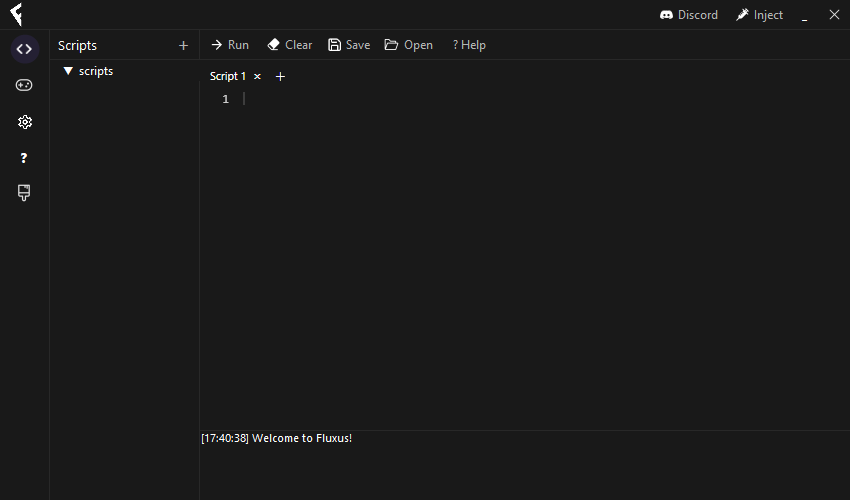Image resolution: width=850 pixels, height=500 pixels.
Task: Open a script file
Action: [409, 45]
